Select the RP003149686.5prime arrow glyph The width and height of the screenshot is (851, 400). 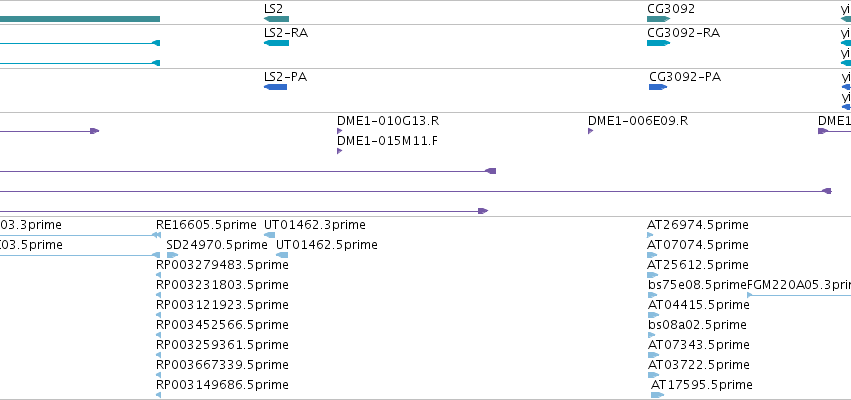(x=158, y=395)
